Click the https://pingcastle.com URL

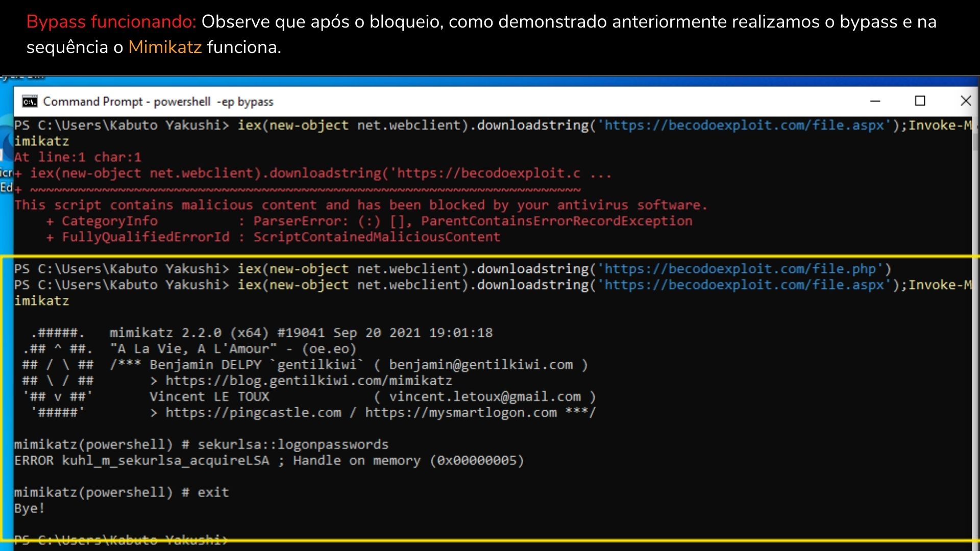click(x=254, y=412)
